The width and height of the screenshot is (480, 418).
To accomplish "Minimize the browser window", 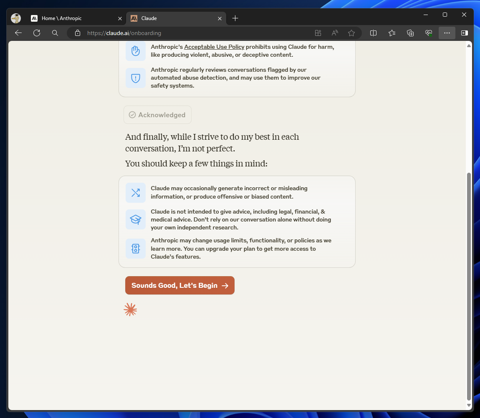I will pos(426,15).
